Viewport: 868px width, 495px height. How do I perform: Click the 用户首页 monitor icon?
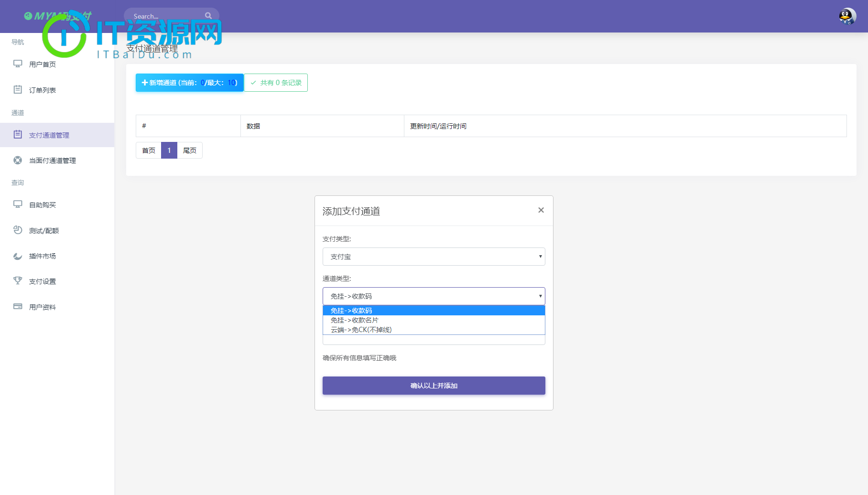pos(18,64)
